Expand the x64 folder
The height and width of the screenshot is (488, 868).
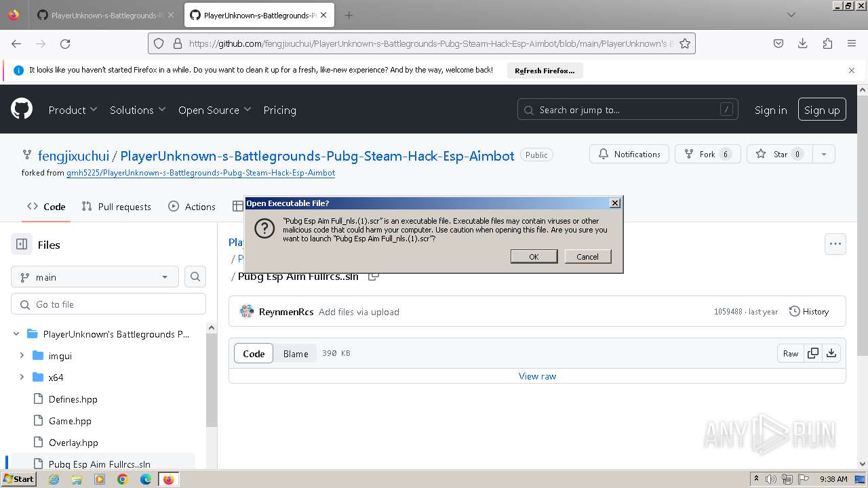click(x=22, y=378)
